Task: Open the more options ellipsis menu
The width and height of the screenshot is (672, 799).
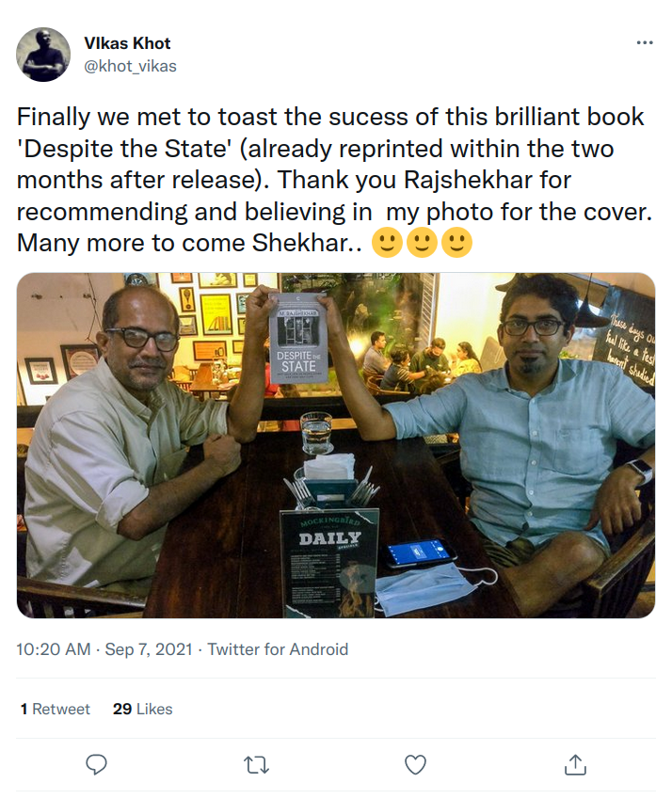Action: [644, 43]
